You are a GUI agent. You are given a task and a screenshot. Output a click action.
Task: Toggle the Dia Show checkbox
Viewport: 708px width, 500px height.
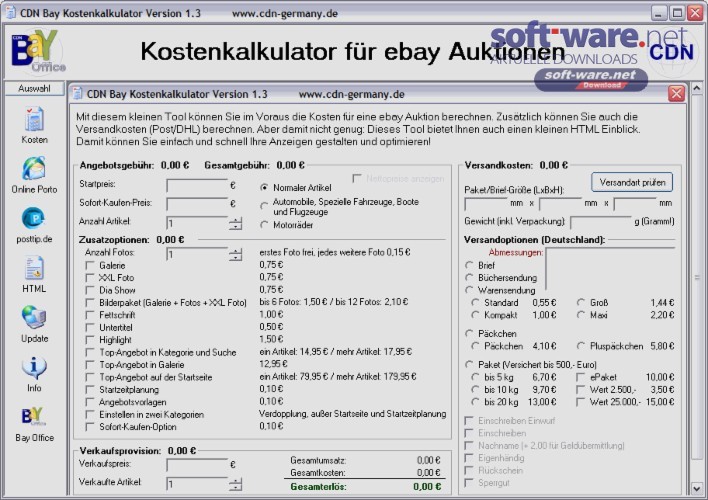[x=90, y=290]
